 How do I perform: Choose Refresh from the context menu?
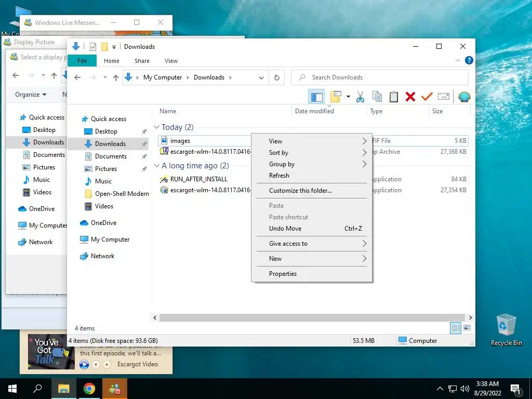click(x=312, y=176)
